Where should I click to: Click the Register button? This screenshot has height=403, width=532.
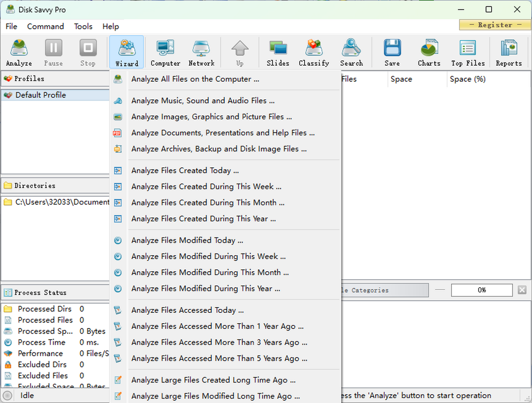[495, 25]
